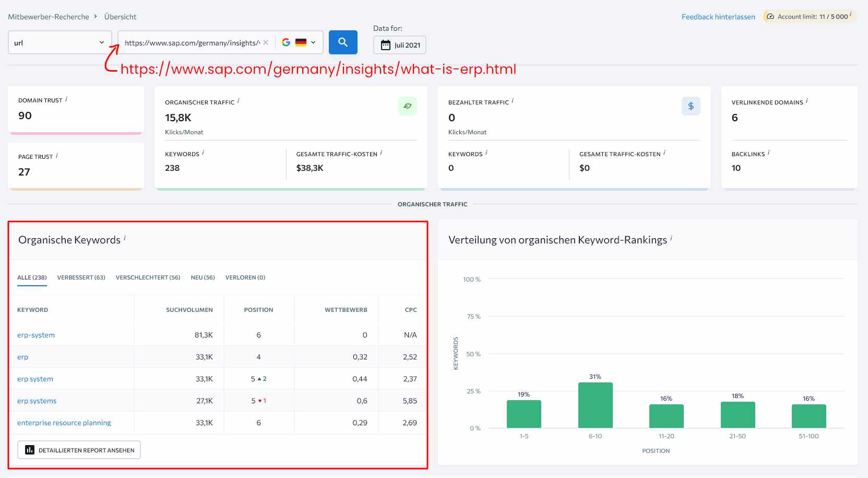The height and width of the screenshot is (478, 868).
Task: Open the url type dropdown
Action: (x=60, y=42)
